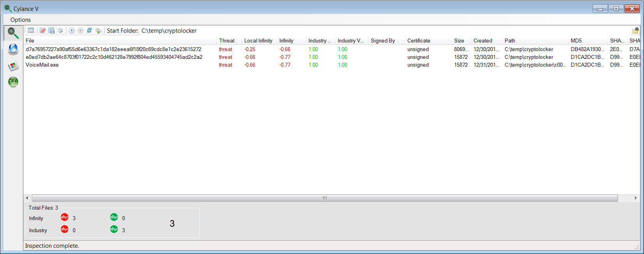Select the magnifier scan sidebar icon
Viewport: 644px width, 254px height.
tap(13, 33)
